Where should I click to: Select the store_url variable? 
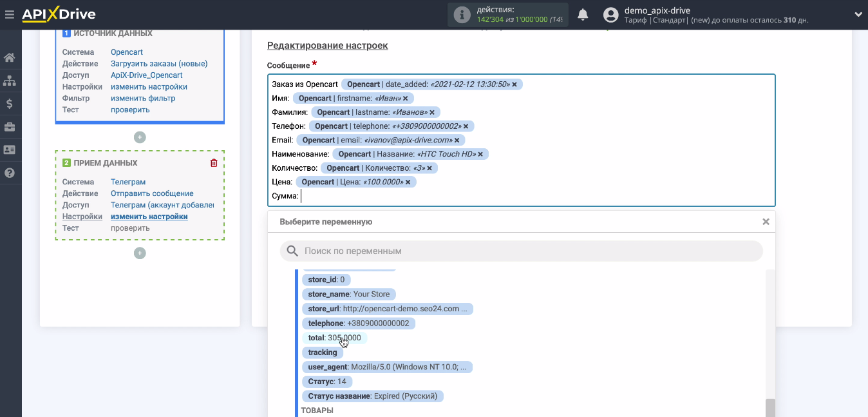[387, 309]
